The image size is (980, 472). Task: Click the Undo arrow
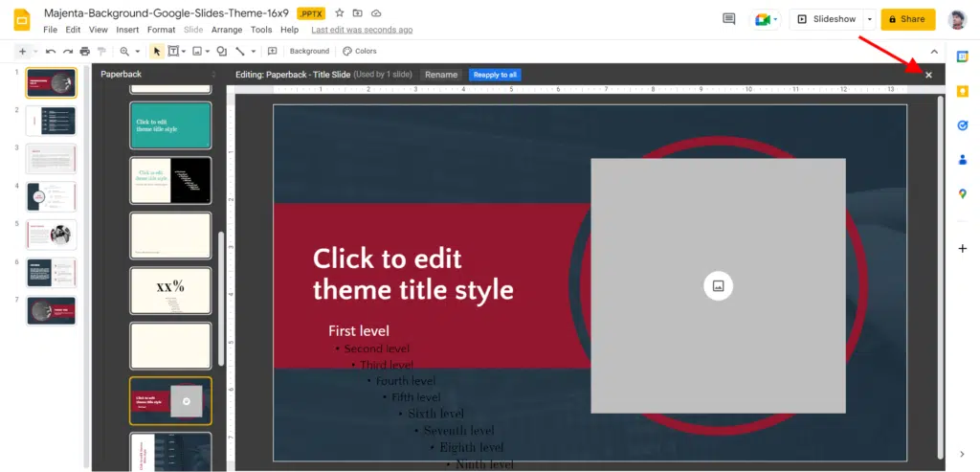51,51
